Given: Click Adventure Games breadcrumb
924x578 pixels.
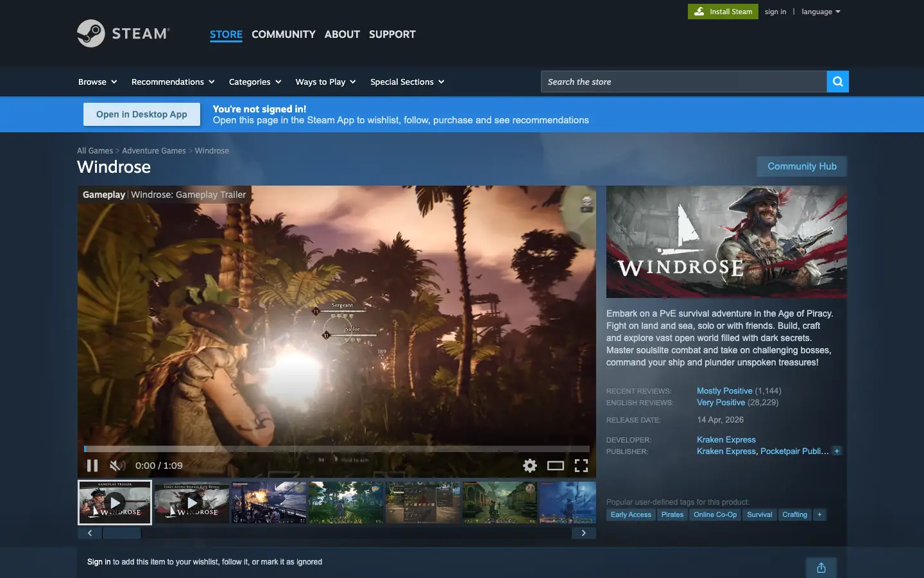Looking at the screenshot, I should pyautogui.click(x=154, y=151).
